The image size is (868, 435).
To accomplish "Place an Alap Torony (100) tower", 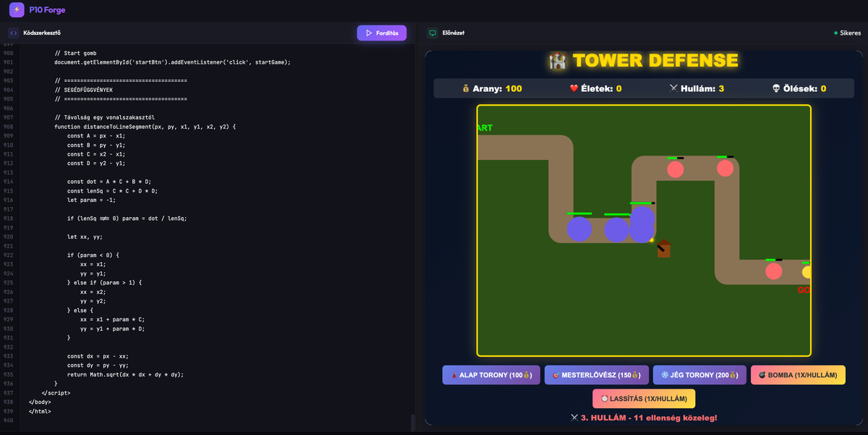I will [491, 375].
